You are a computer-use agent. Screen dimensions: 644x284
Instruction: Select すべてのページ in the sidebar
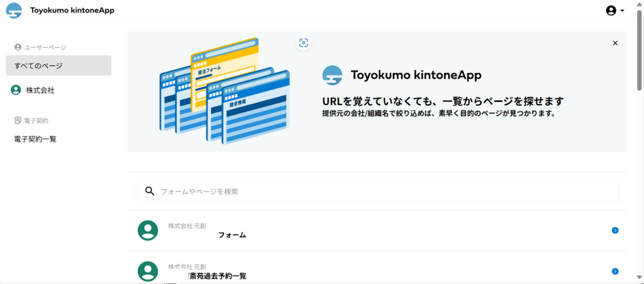58,65
